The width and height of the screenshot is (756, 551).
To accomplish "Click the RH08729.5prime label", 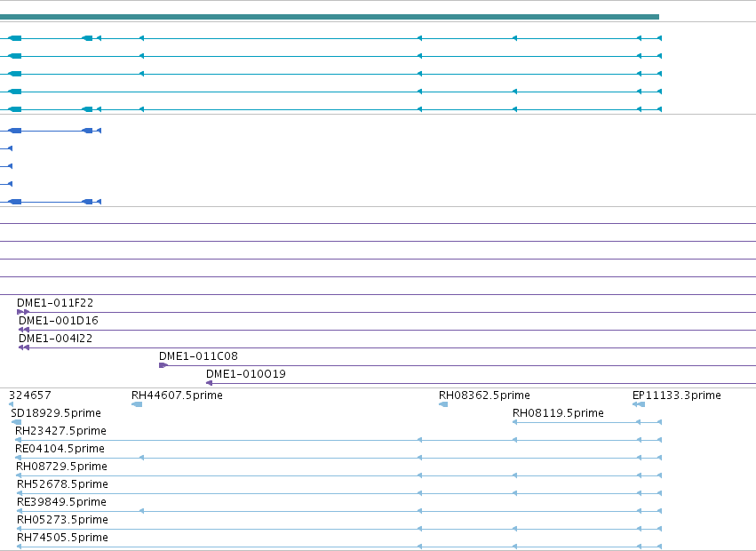I will (x=61, y=467).
